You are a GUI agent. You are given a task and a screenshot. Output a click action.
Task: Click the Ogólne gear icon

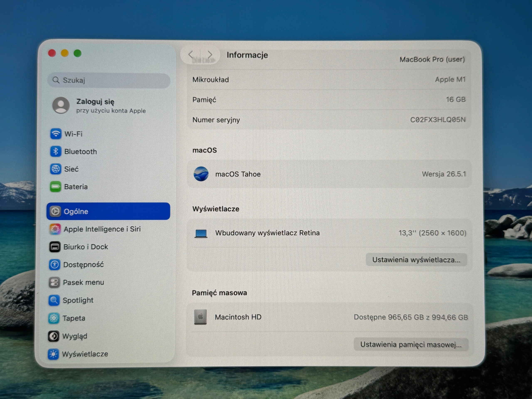point(55,211)
